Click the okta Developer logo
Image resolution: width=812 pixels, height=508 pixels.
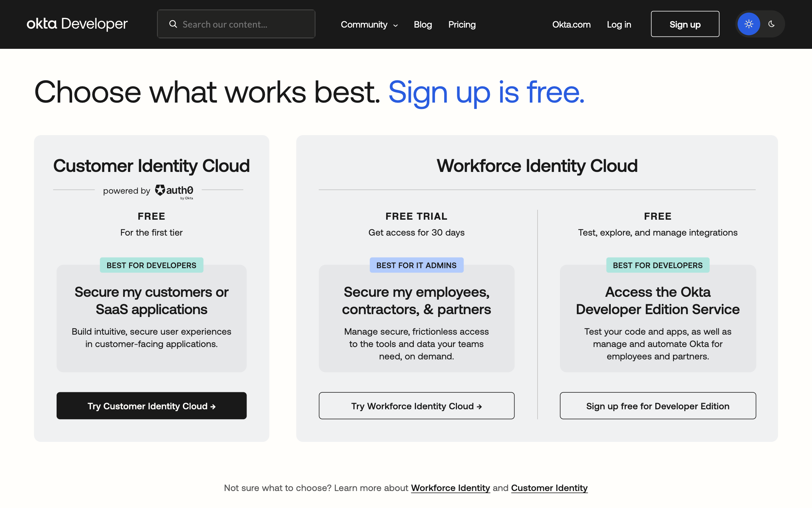[x=77, y=24]
